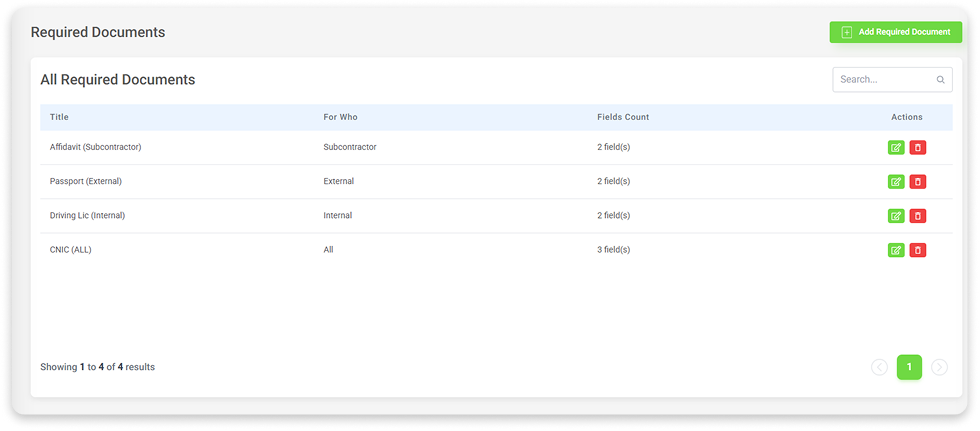Delete the CNIC (ALL) document

tap(918, 250)
